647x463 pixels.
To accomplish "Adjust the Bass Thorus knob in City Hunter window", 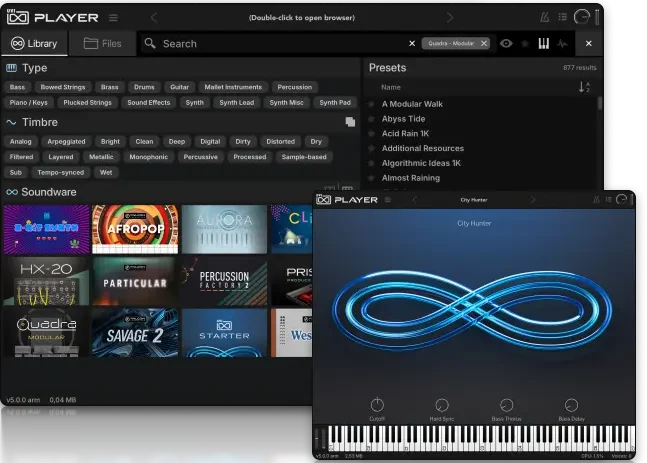I will point(507,405).
